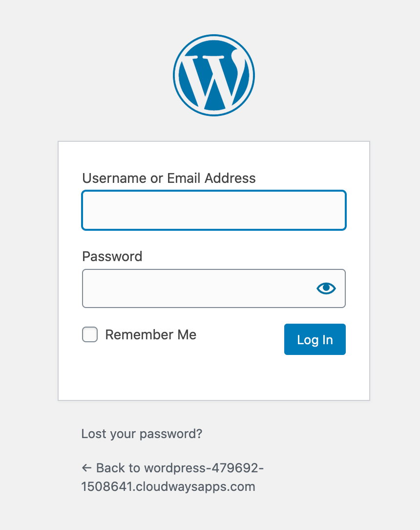Click the left arrow beside the back link
Viewport: 420px width, 530px height.
pos(86,467)
